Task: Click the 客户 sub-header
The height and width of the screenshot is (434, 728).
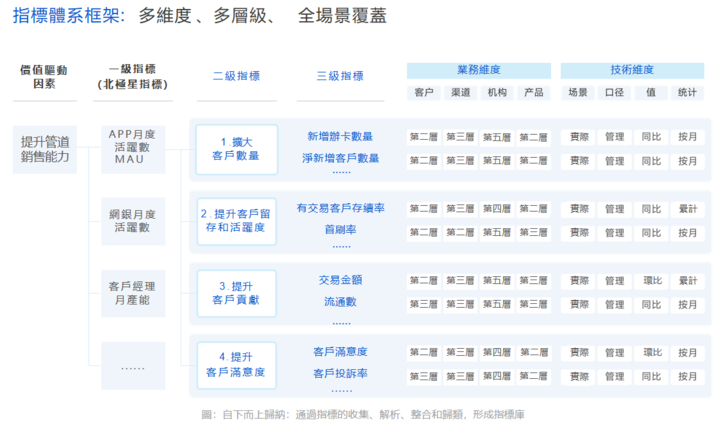Action: [x=423, y=92]
